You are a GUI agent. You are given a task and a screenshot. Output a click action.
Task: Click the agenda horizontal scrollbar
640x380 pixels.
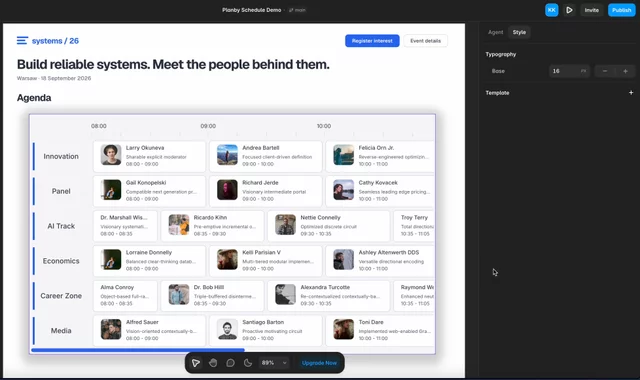[138, 350]
